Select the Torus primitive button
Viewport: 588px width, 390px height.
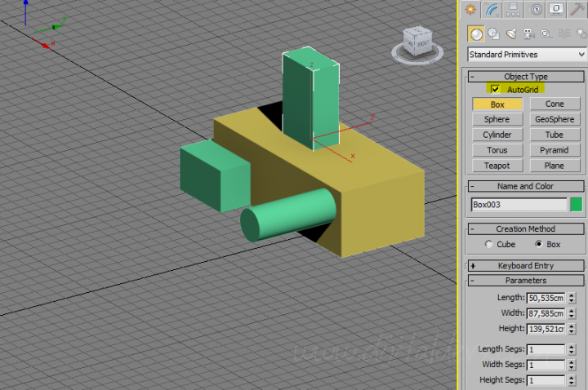pyautogui.click(x=497, y=150)
